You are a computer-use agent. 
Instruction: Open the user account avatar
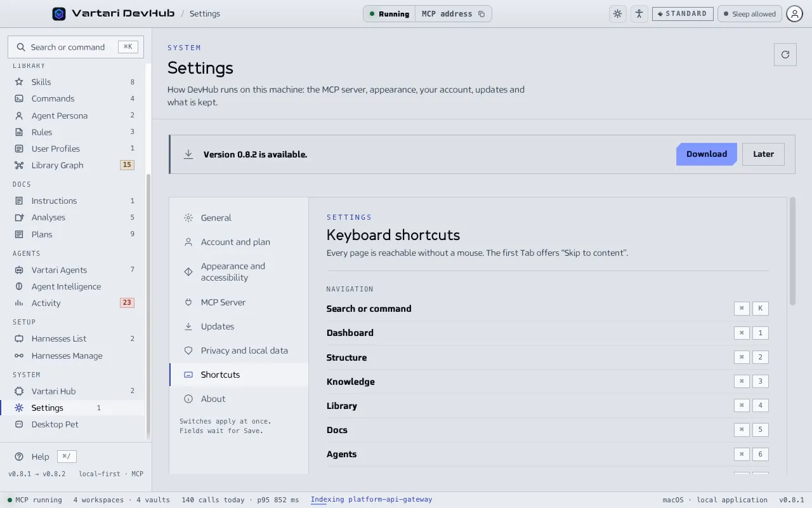coord(794,13)
